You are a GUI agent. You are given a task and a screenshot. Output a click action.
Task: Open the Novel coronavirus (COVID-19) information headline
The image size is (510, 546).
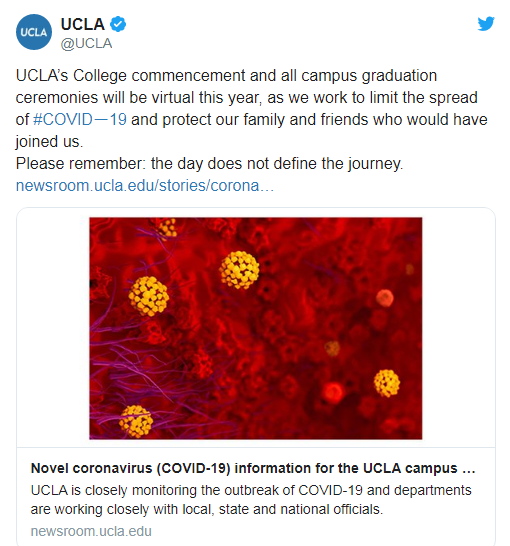click(x=253, y=468)
